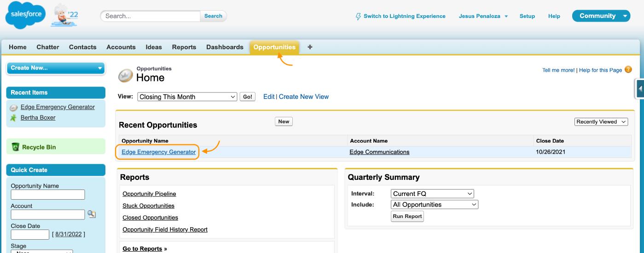
Task: Click the account lookup magnifier icon
Action: pyautogui.click(x=91, y=214)
